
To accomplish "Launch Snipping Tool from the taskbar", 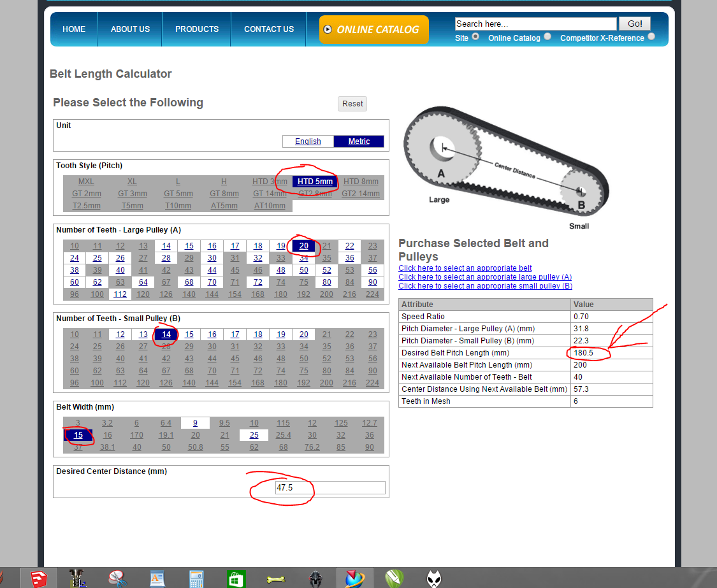I will pos(117,578).
